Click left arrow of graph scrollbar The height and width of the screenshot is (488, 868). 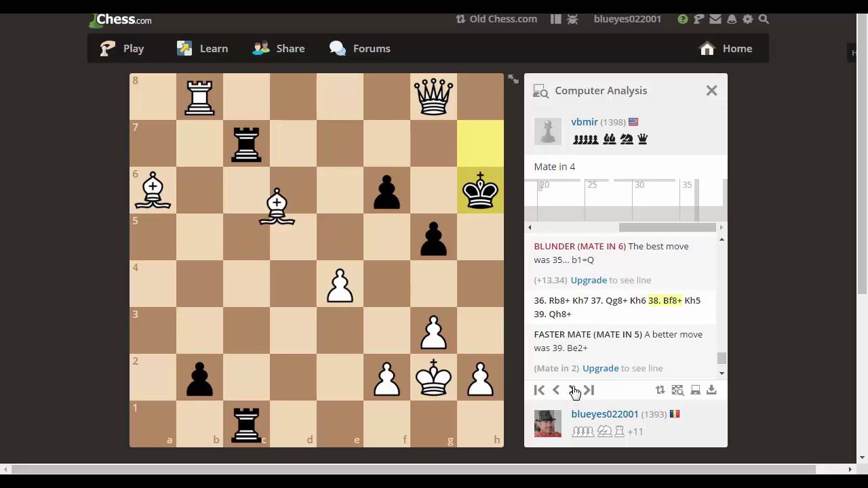pyautogui.click(x=530, y=228)
